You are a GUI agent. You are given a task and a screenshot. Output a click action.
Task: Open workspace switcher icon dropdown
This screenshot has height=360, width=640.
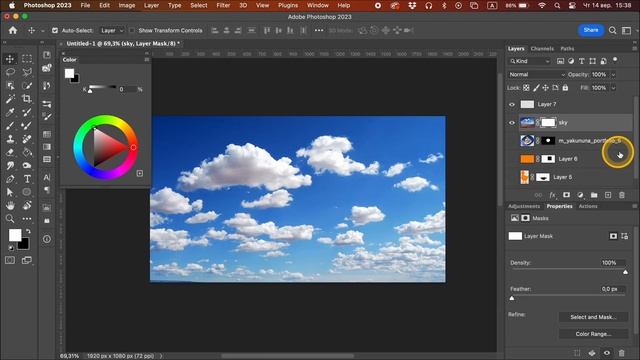coord(627,30)
